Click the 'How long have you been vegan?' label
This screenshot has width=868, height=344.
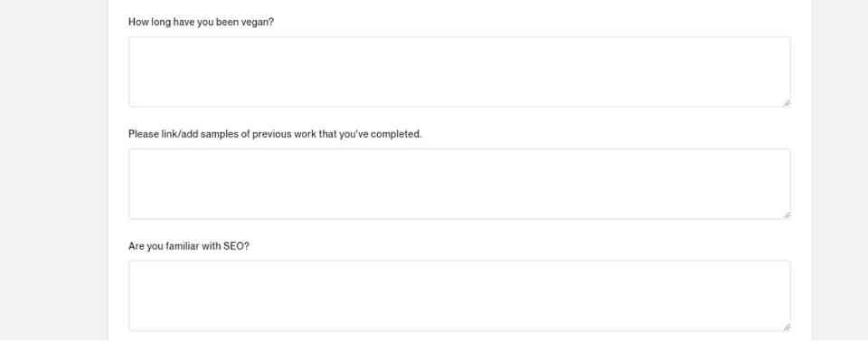coord(201,22)
